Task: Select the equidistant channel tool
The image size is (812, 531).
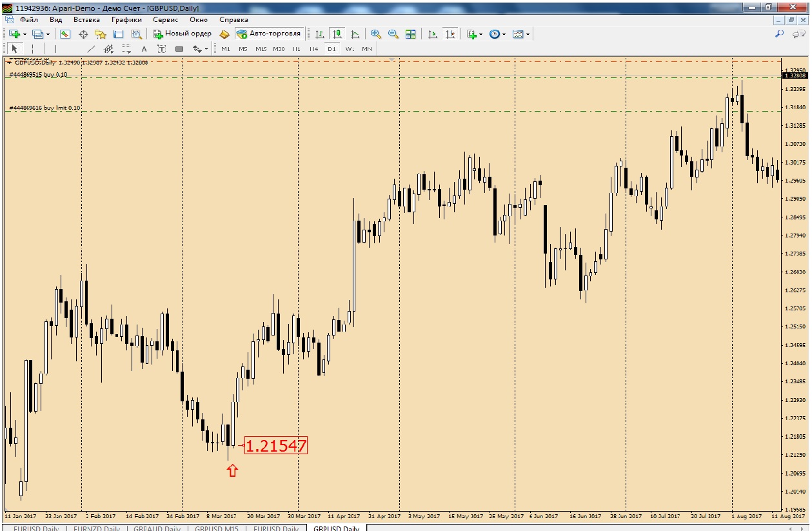Action: (x=108, y=48)
